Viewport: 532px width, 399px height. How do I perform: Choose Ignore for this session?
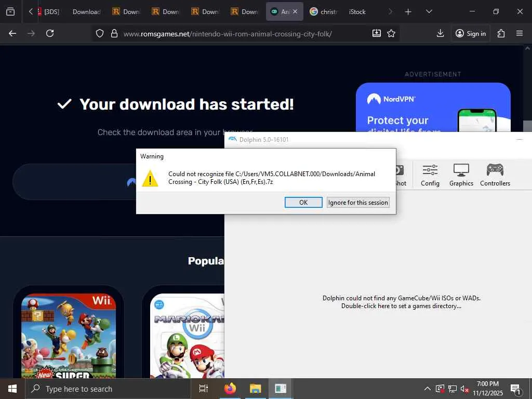click(358, 203)
